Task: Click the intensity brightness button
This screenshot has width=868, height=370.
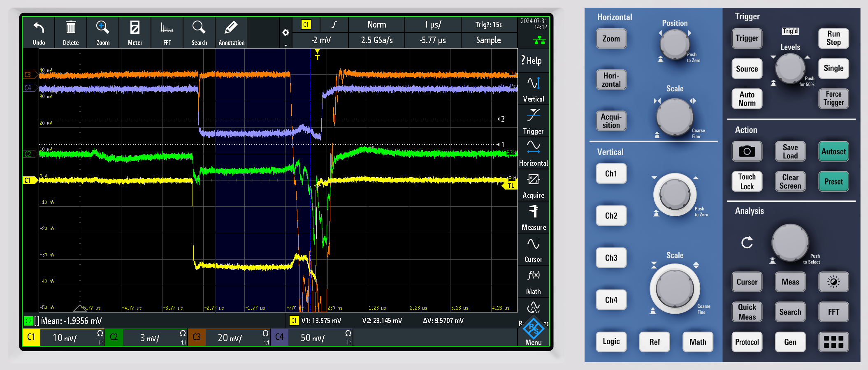Action: point(833,282)
